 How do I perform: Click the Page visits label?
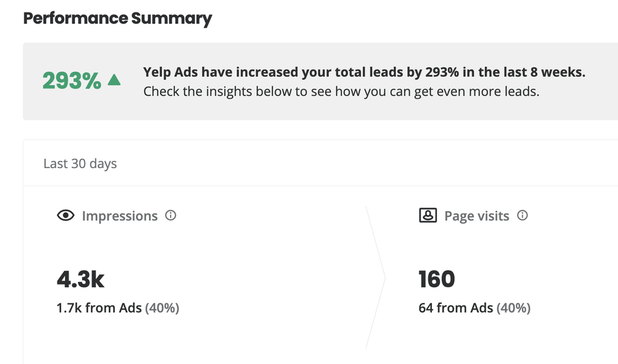click(476, 216)
